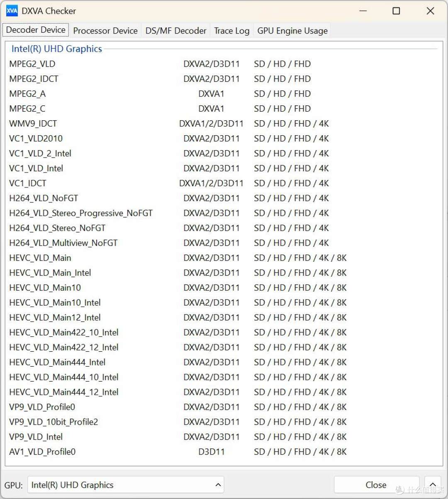448x499 pixels.
Task: Select the H264_VLD_Multiview_NoFGT entry
Action: 223,243
